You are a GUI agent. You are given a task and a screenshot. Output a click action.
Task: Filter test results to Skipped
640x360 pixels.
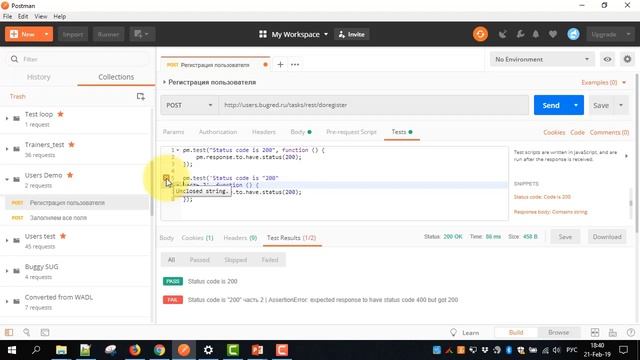(x=236, y=260)
